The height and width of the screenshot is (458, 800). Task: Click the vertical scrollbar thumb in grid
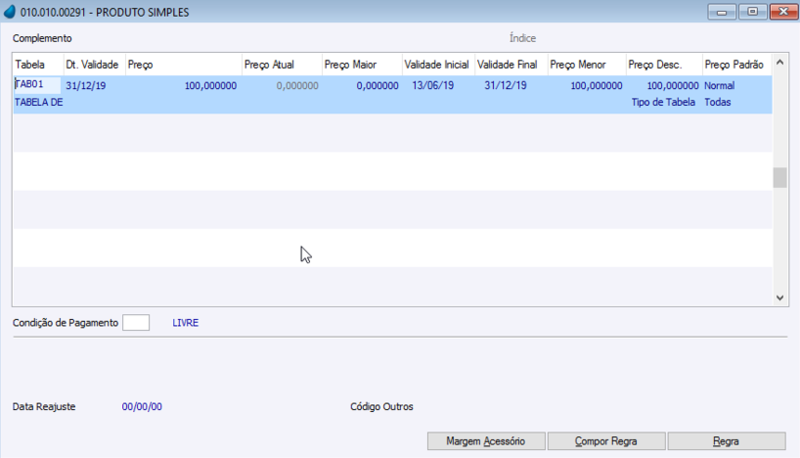click(780, 177)
